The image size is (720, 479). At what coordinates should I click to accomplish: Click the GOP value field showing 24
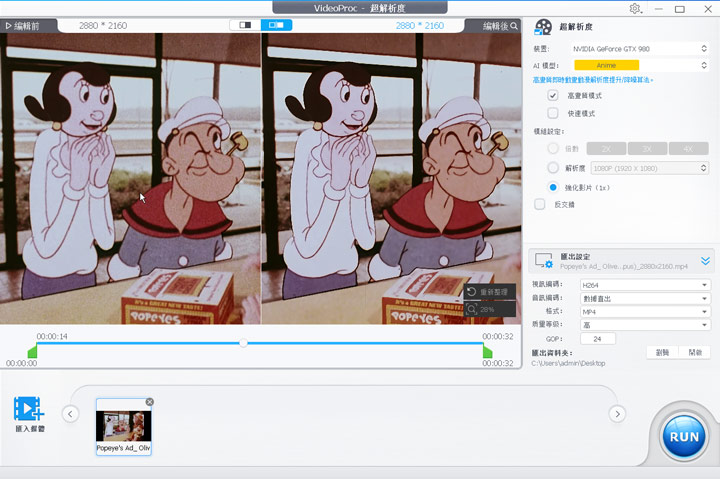point(598,339)
